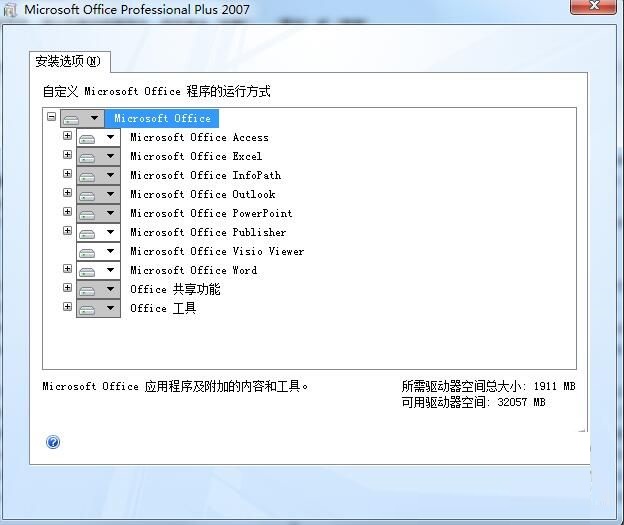Expand the Microsoft Office Outlook node
624x525 pixels.
tap(67, 193)
